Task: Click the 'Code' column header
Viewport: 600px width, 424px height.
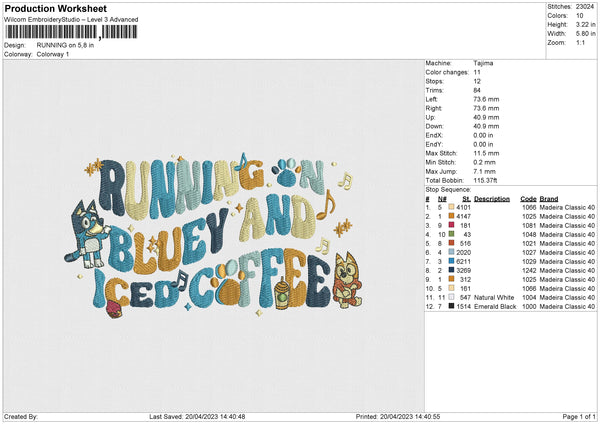Action: pos(528,199)
